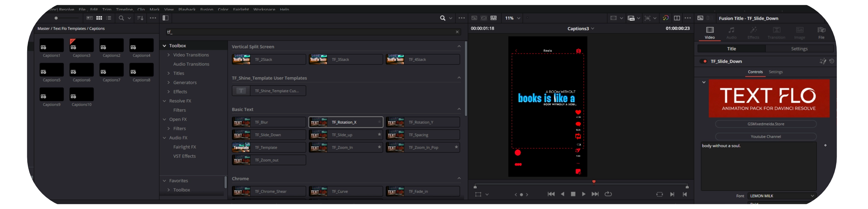The width and height of the screenshot is (868, 209).
Task: Select the TF_Blur effect
Action: tap(269, 122)
